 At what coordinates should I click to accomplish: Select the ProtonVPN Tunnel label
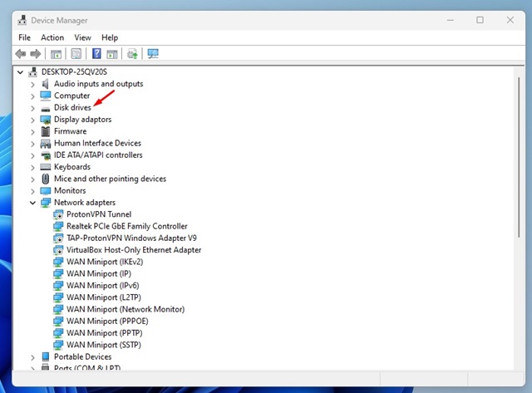99,214
